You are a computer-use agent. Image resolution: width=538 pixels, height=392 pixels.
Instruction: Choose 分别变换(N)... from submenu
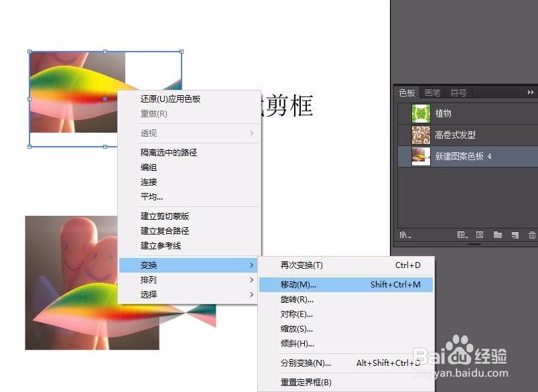pos(346,363)
